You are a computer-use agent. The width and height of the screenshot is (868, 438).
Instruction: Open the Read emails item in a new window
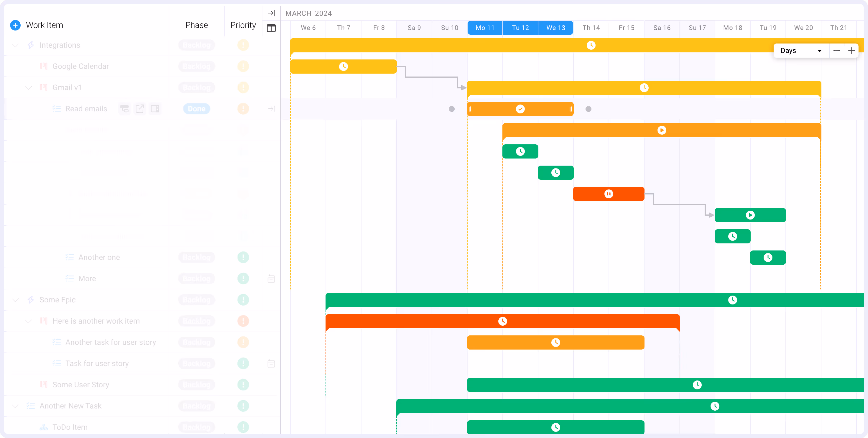pyautogui.click(x=139, y=108)
